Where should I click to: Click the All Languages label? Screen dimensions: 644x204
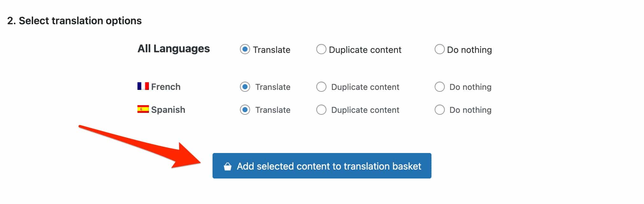(173, 48)
